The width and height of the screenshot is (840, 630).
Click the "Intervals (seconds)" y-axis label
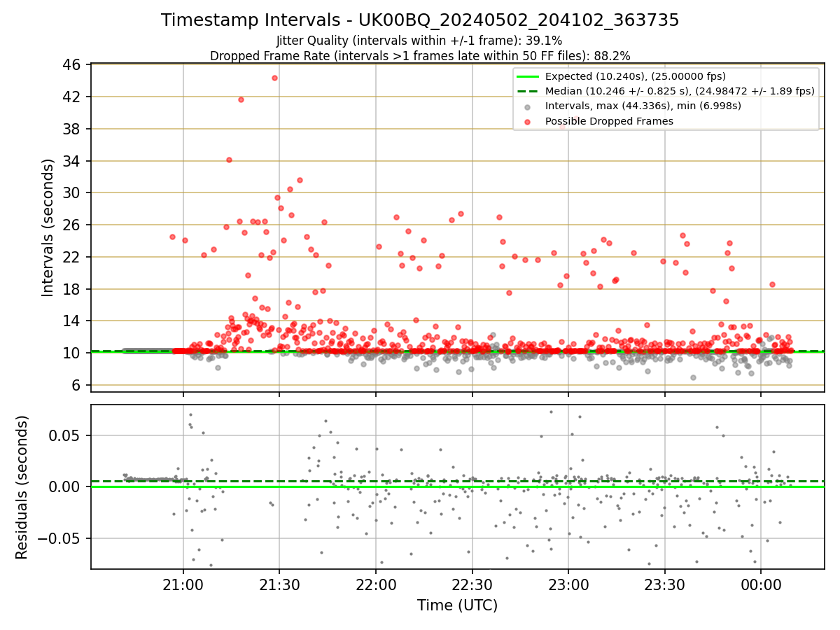pyautogui.click(x=48, y=227)
